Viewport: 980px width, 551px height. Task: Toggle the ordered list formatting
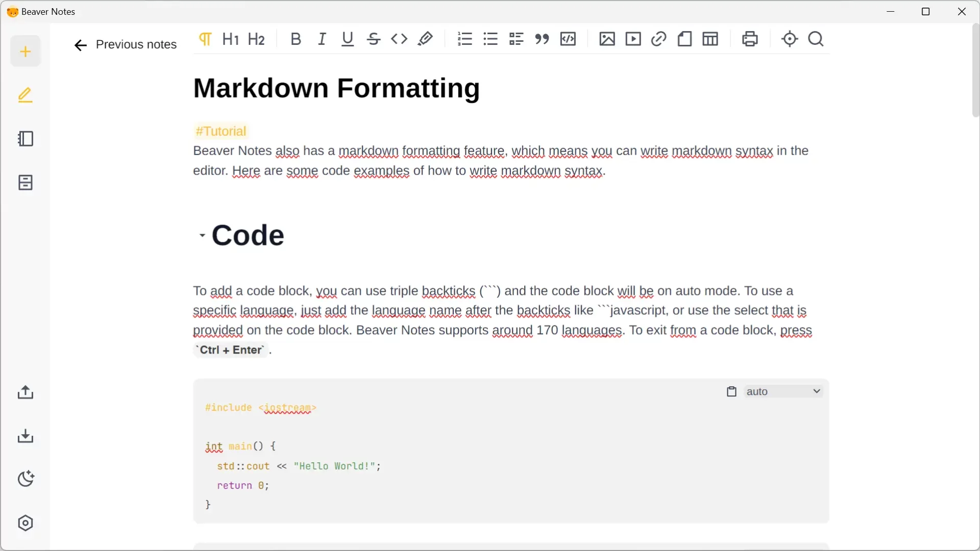tap(464, 39)
